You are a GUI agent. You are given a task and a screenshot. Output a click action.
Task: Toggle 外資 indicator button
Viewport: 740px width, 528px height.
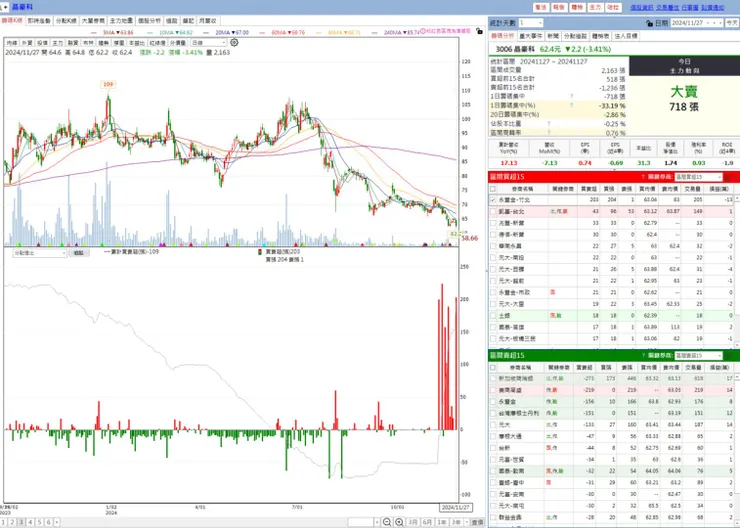[27, 43]
